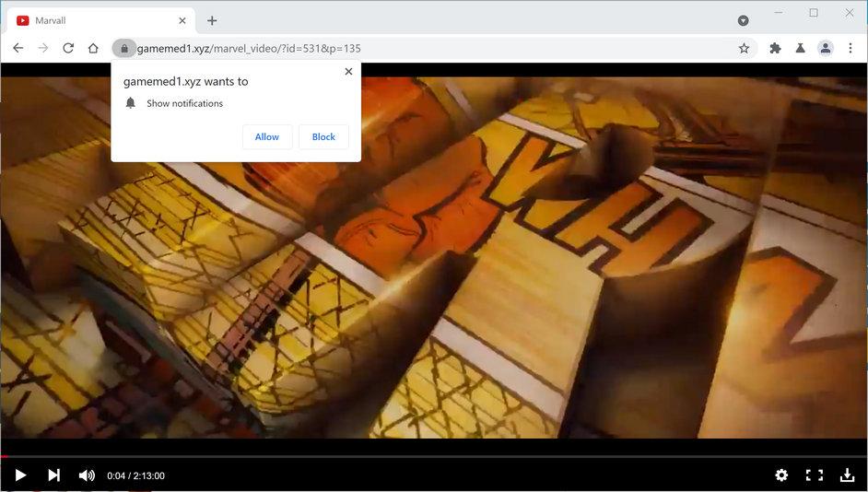
Task: Allow notifications from gamemed1.xyz
Action: click(x=267, y=136)
